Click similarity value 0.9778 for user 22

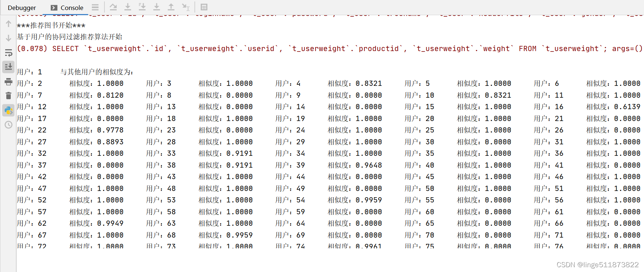[x=110, y=130]
